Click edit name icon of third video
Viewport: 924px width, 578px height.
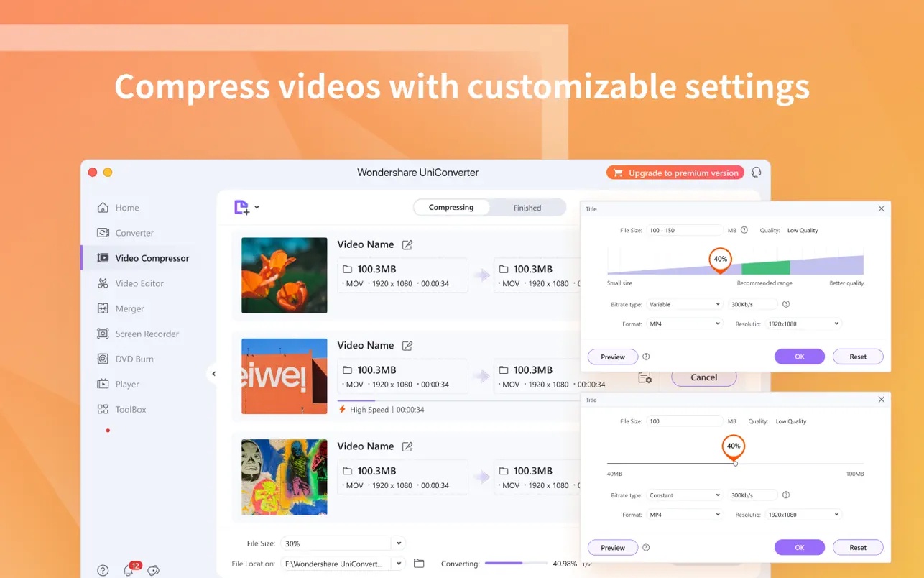[x=407, y=446]
